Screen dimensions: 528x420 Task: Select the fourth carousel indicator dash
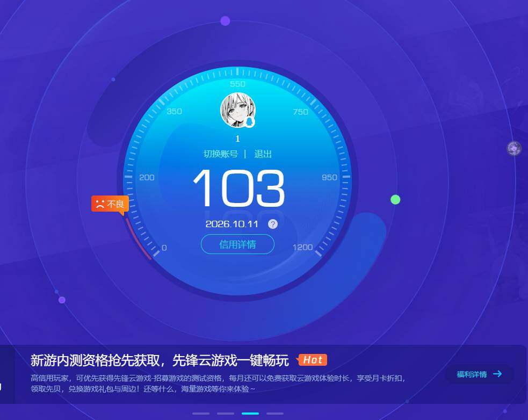[275, 413]
